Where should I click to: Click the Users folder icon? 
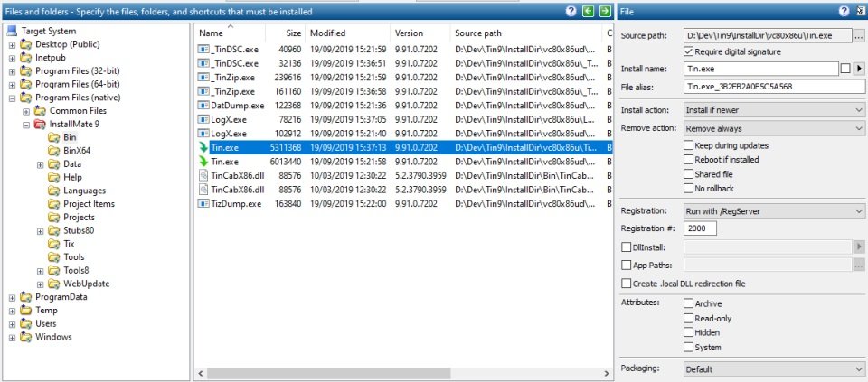coord(26,323)
